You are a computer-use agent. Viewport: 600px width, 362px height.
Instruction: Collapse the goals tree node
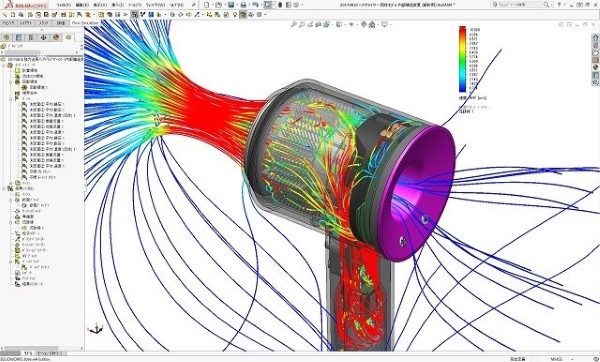(11, 99)
